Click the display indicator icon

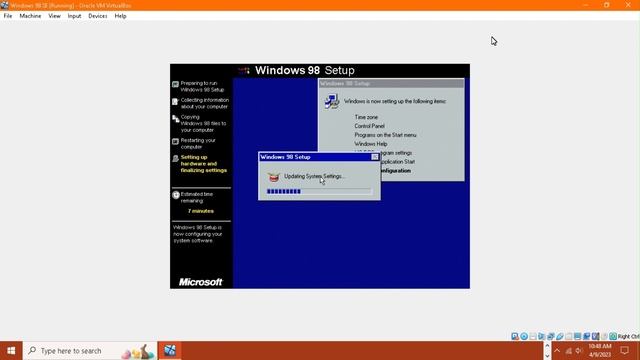coord(577,336)
